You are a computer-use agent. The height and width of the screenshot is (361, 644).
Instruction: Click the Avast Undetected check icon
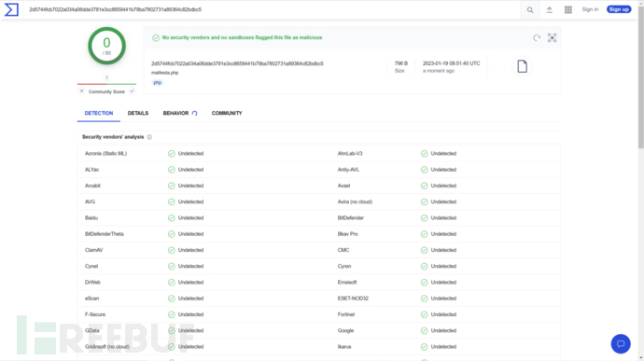(424, 186)
